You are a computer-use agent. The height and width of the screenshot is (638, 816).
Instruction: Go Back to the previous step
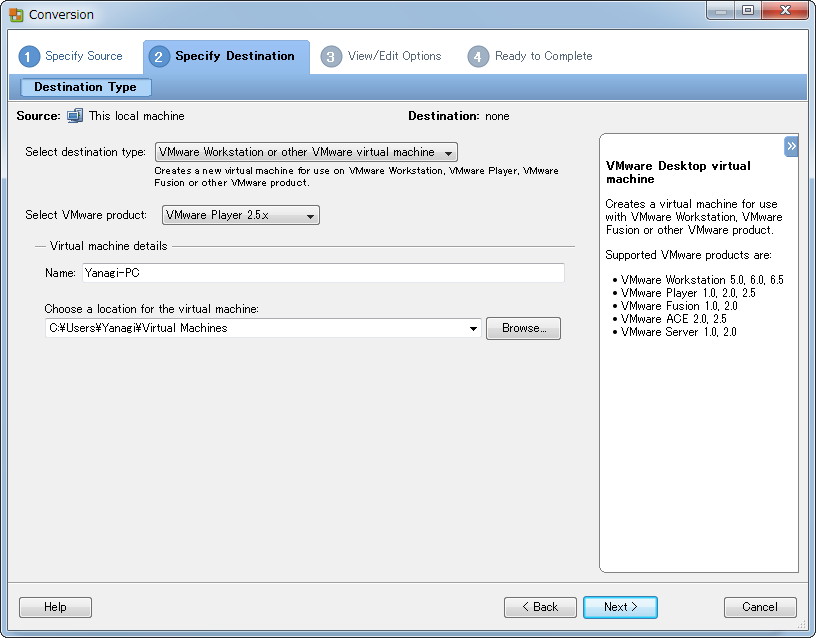click(540, 607)
